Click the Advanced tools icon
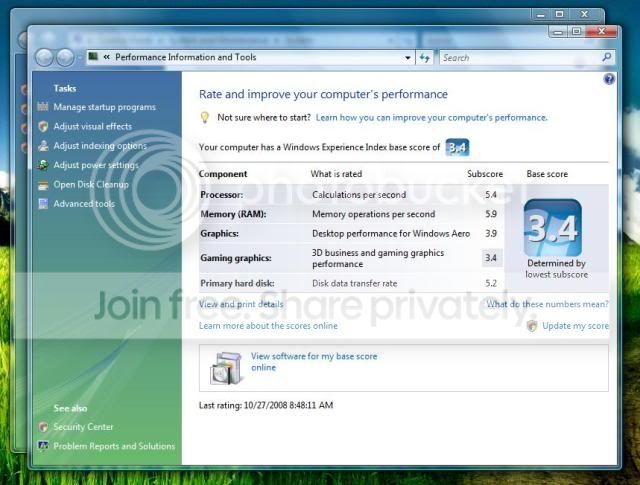 click(43, 204)
